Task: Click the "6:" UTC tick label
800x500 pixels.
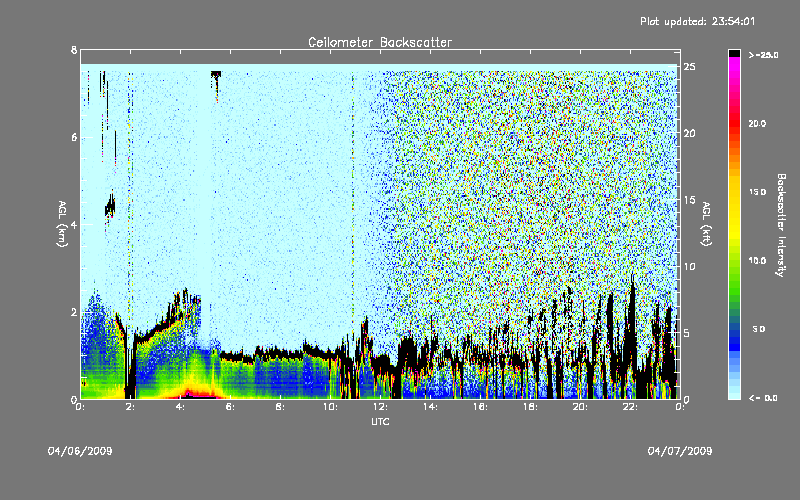Action: point(231,407)
